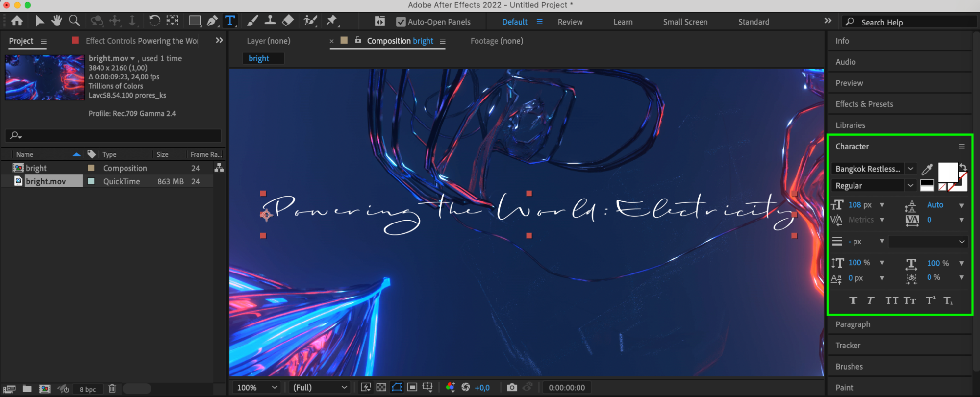Uncheck the Auto-Open Panels checkbox
980x397 pixels.
click(401, 22)
